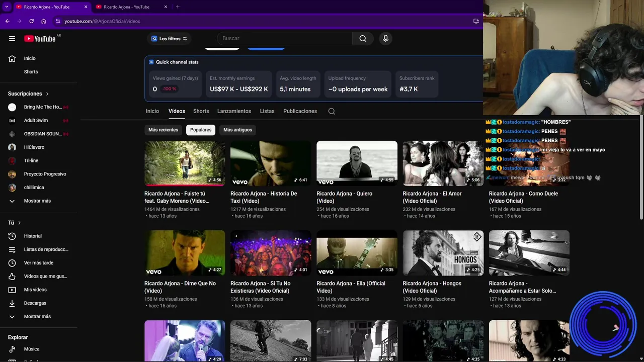Open the Los filtros settings button
644x362 pixels.
pyautogui.click(x=169, y=39)
